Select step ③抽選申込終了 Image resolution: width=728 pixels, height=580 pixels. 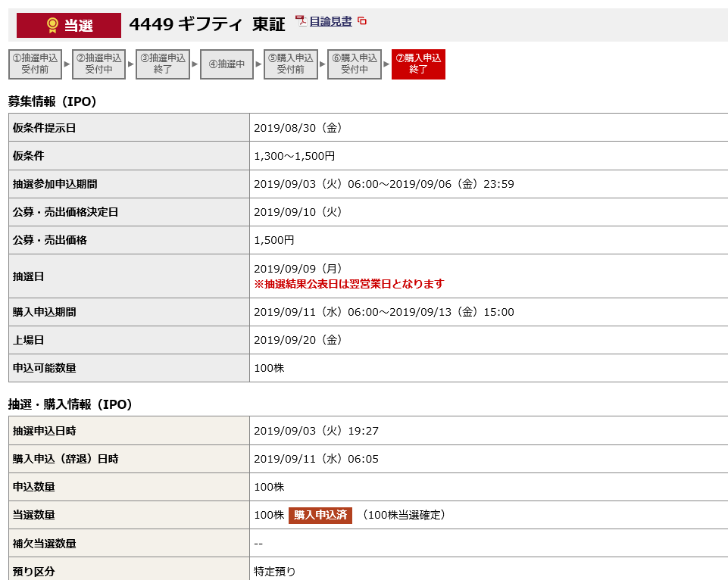(163, 64)
